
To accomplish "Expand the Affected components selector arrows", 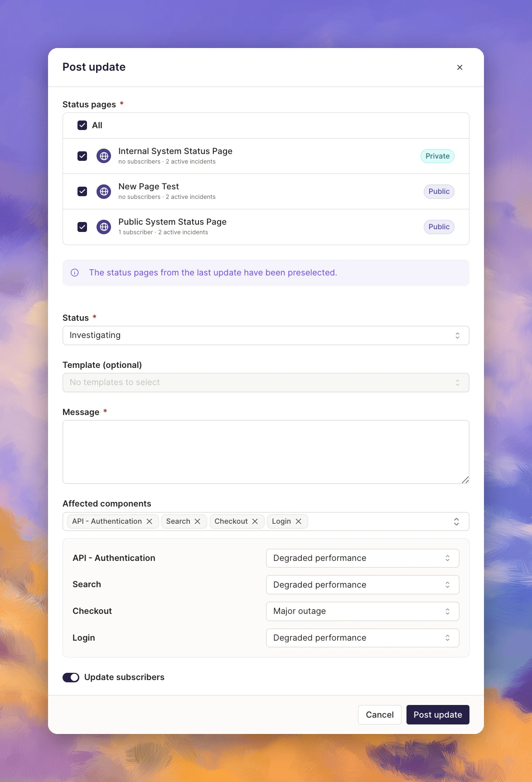I will pos(456,521).
